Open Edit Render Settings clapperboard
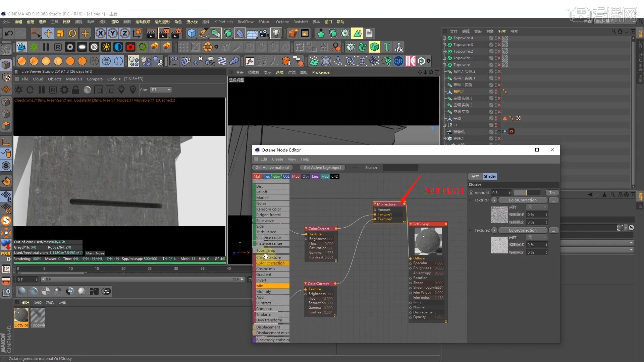 (x=176, y=33)
